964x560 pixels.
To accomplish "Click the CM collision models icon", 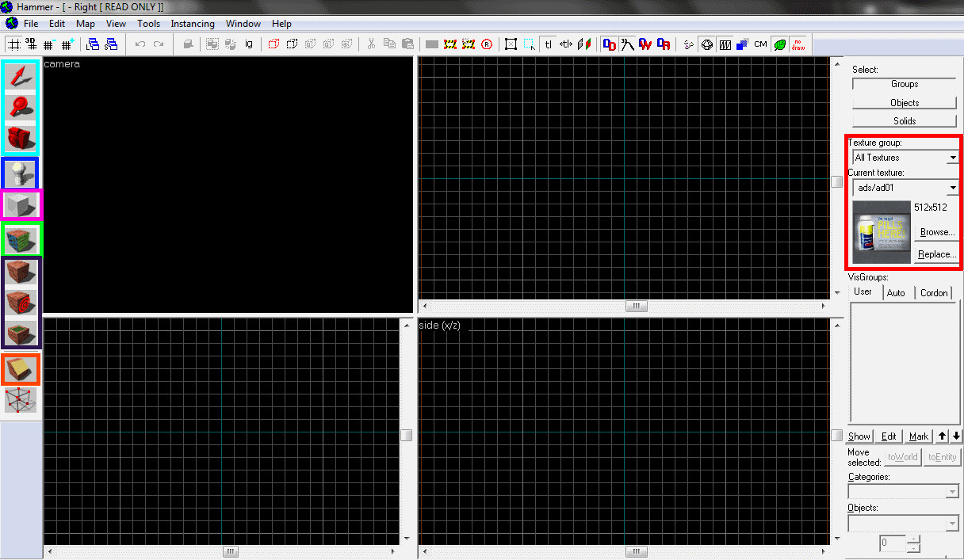I will 760,44.
